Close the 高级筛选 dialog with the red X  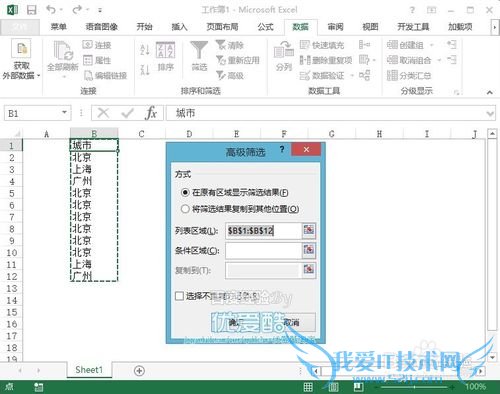point(306,149)
